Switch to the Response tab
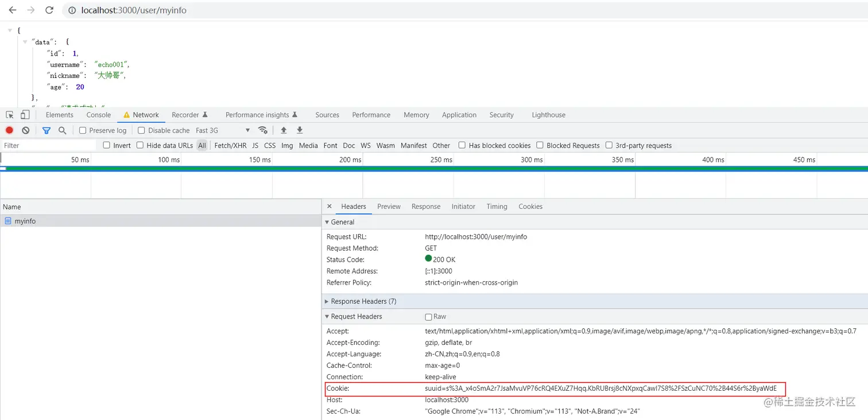Image resolution: width=868 pixels, height=420 pixels. [426, 207]
